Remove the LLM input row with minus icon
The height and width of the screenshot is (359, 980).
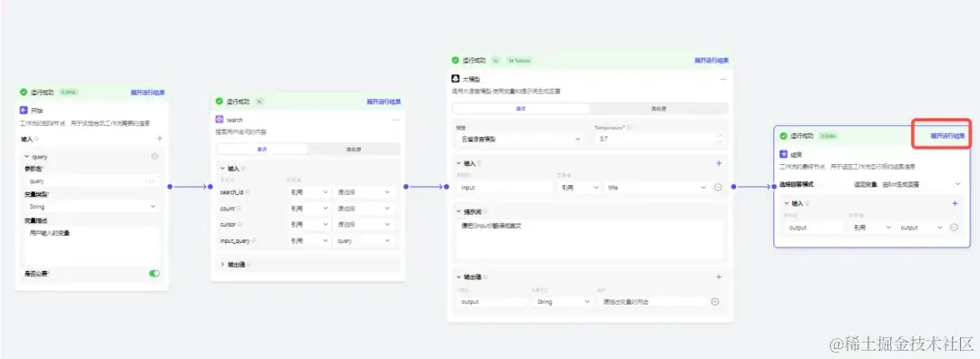tap(718, 187)
